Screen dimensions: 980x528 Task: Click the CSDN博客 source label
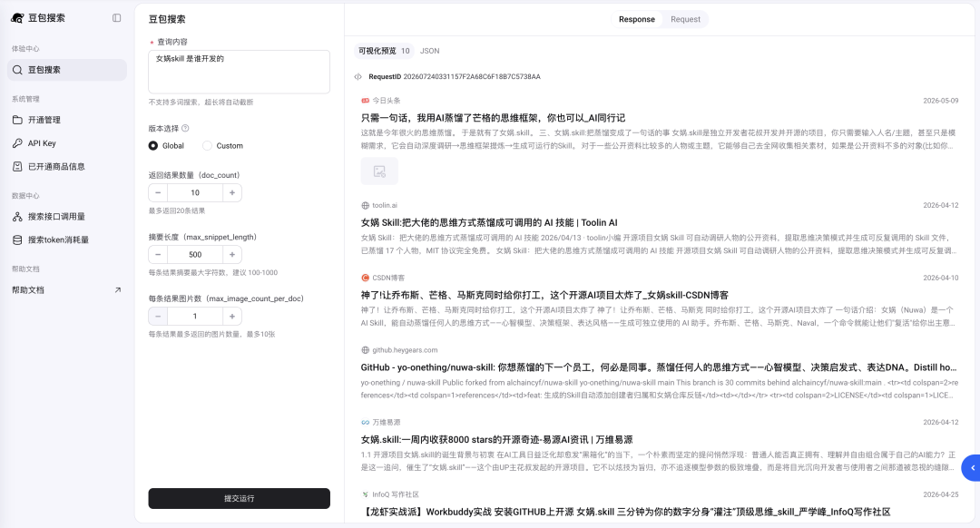(388, 278)
